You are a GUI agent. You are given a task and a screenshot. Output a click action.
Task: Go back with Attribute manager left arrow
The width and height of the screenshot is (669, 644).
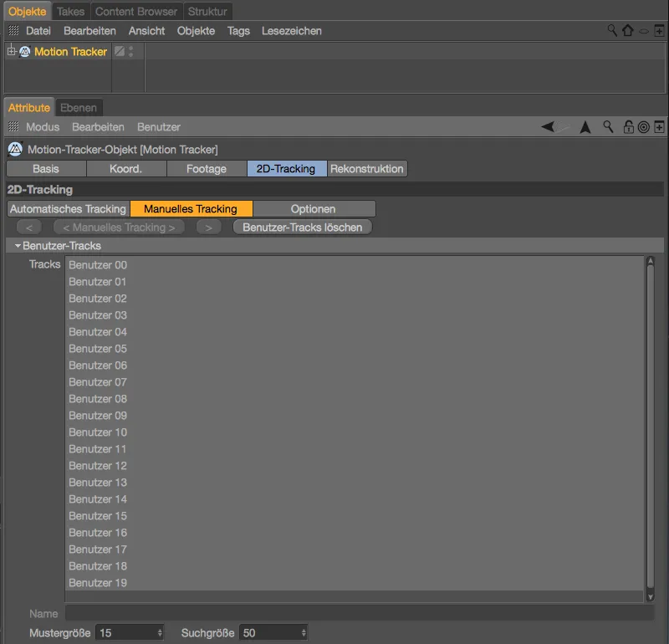tap(548, 127)
